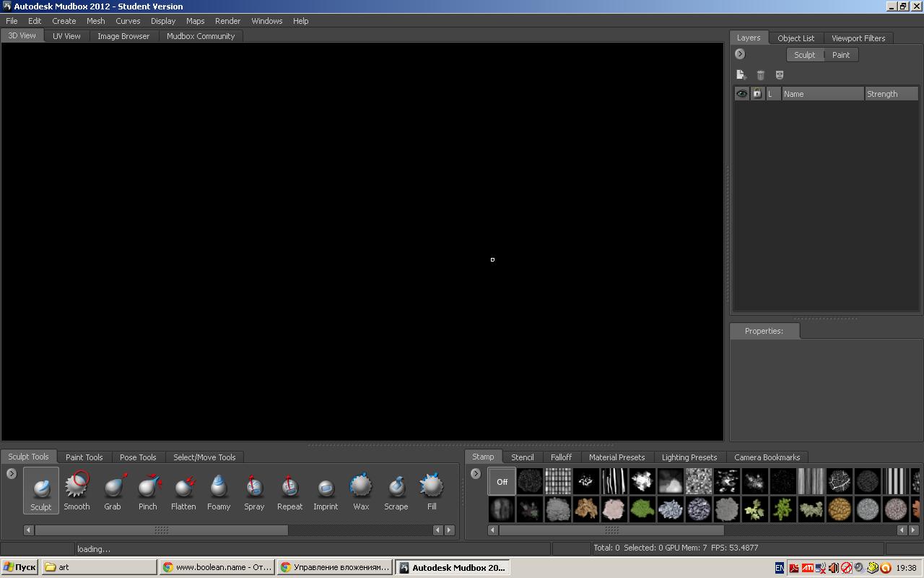Open the Stamp tray arrow menu
This screenshot has width=924, height=578.
pyautogui.click(x=476, y=474)
